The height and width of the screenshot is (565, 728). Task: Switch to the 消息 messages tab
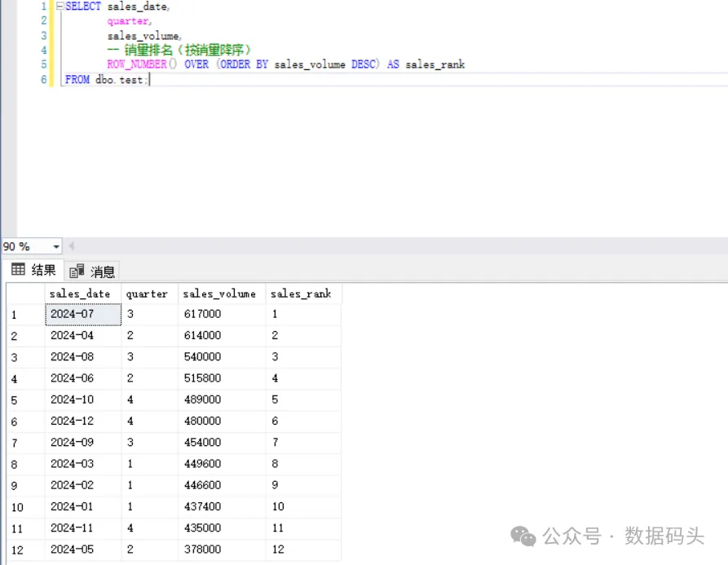pos(92,271)
